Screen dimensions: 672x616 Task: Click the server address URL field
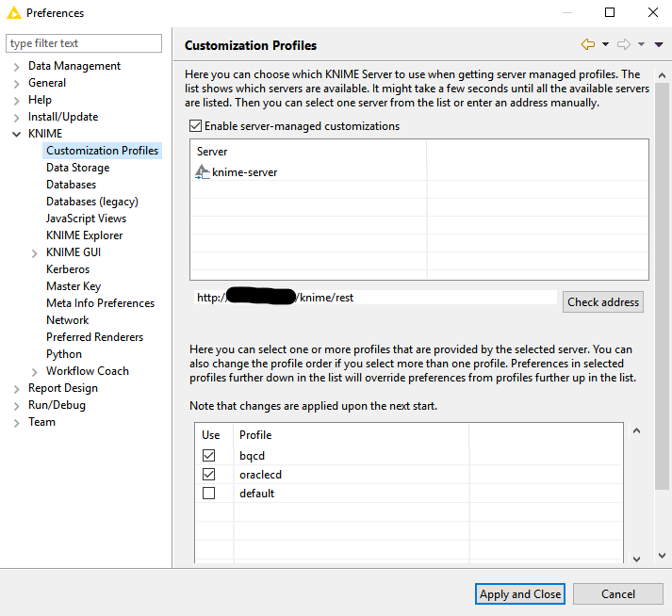(x=375, y=298)
